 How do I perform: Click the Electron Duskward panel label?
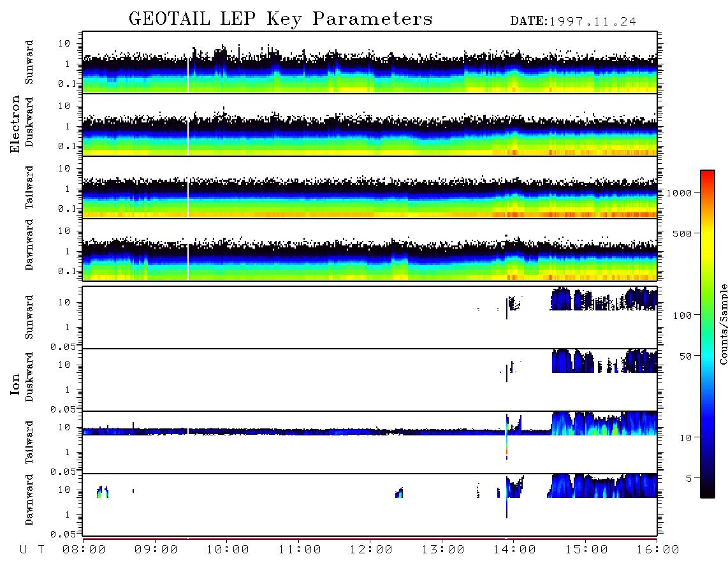coord(29,122)
